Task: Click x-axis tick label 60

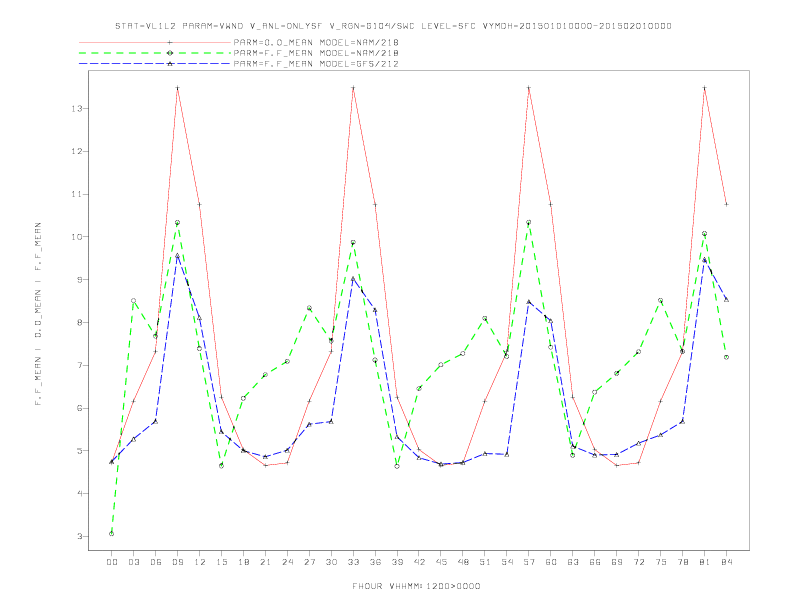Action: tap(551, 562)
